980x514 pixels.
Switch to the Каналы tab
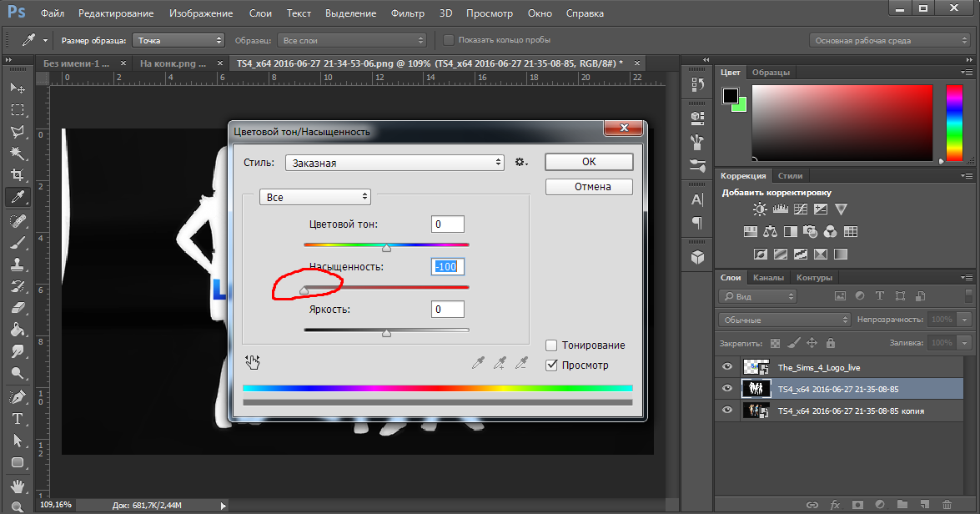coord(768,278)
